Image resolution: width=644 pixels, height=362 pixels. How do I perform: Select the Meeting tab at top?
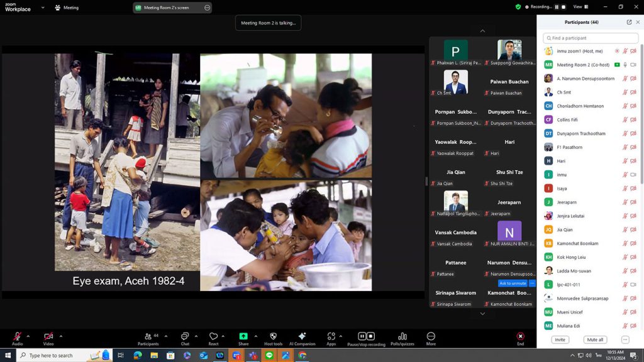click(67, 8)
